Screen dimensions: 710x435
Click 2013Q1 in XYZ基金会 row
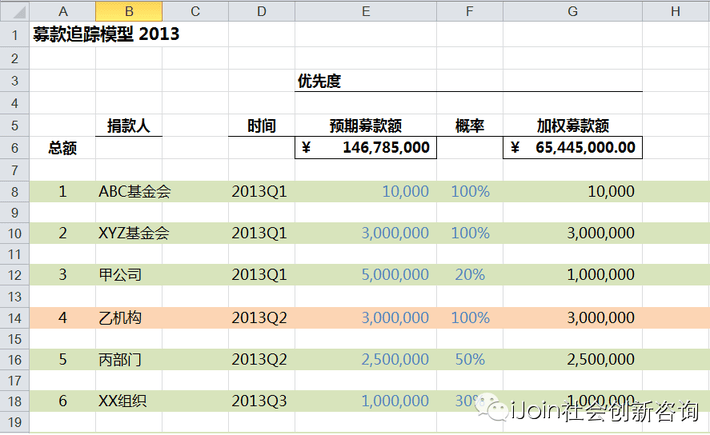[x=259, y=233]
